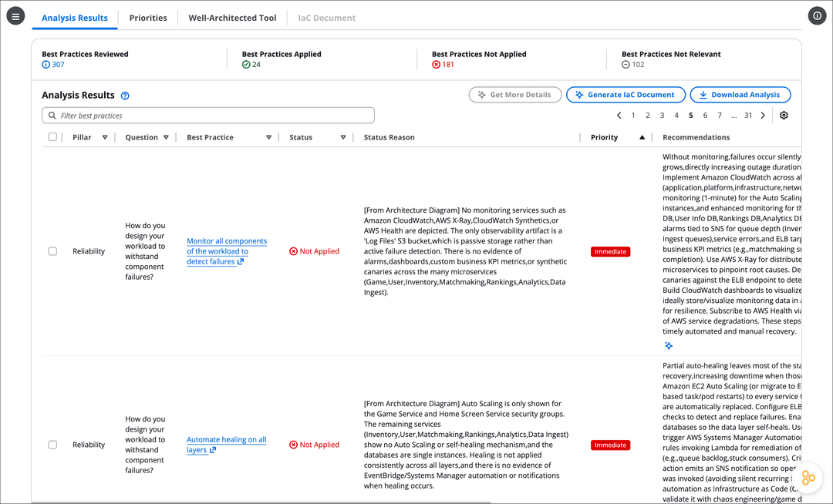
Task: Click the Analysis Results help question icon
Action: (x=125, y=96)
